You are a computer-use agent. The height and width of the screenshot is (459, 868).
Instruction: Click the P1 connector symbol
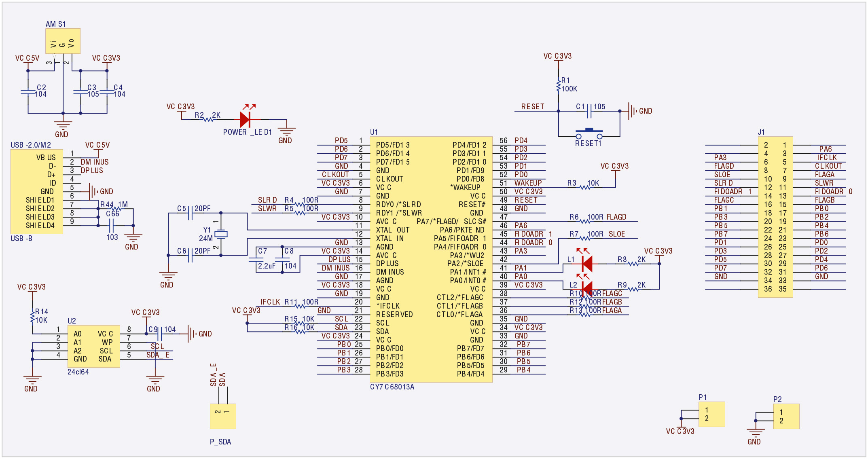coord(712,415)
